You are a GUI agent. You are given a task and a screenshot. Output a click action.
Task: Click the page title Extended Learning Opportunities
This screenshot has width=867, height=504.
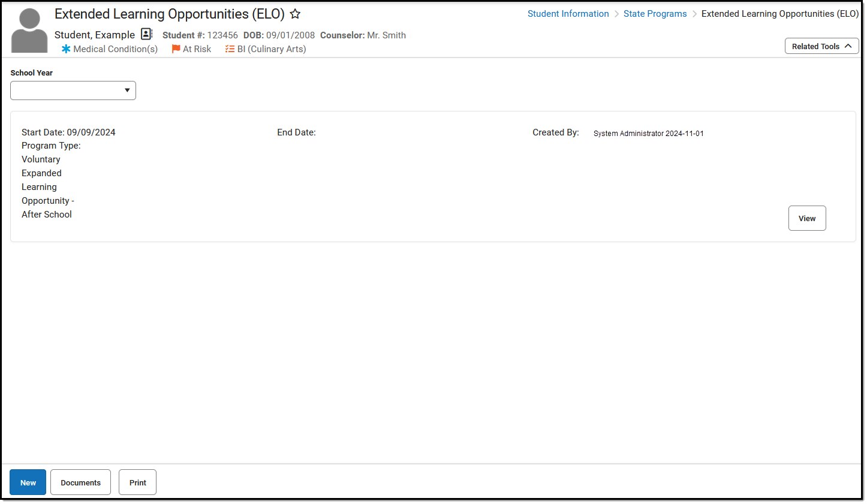pyautogui.click(x=170, y=14)
